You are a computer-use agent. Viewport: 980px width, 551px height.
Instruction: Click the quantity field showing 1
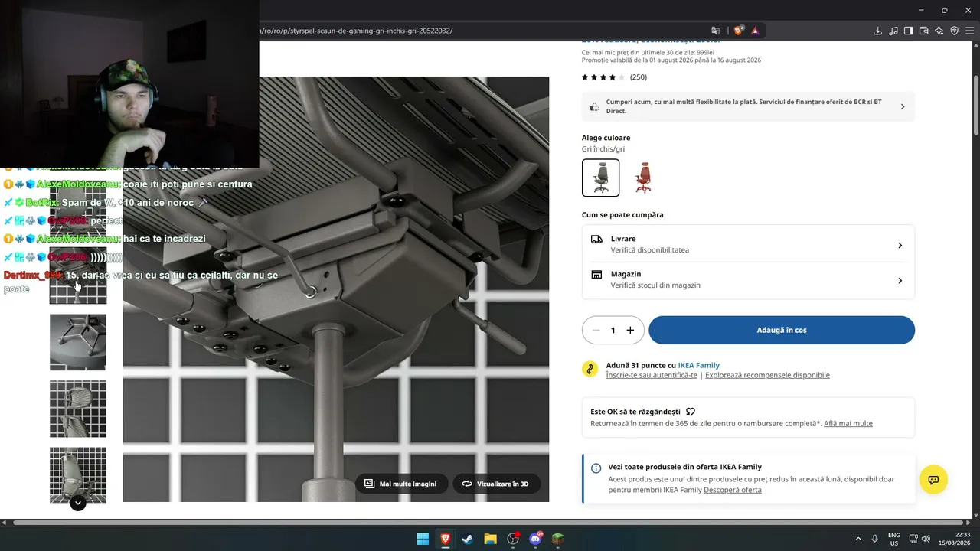(x=612, y=330)
